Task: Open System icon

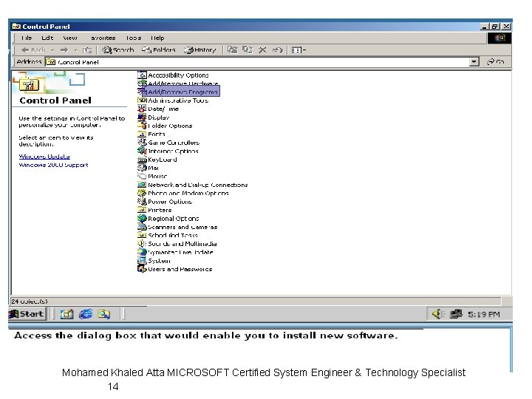Action: 142,261
